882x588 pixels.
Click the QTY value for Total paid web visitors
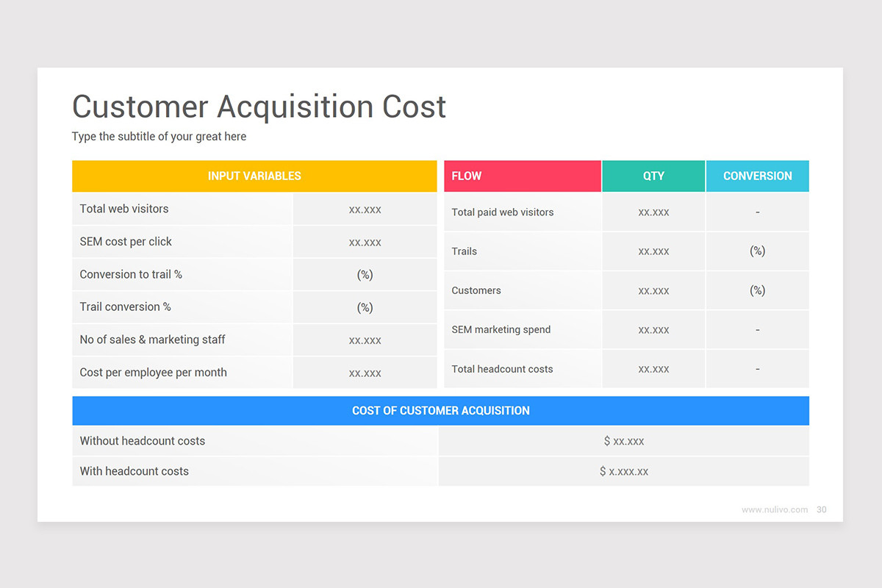point(653,212)
